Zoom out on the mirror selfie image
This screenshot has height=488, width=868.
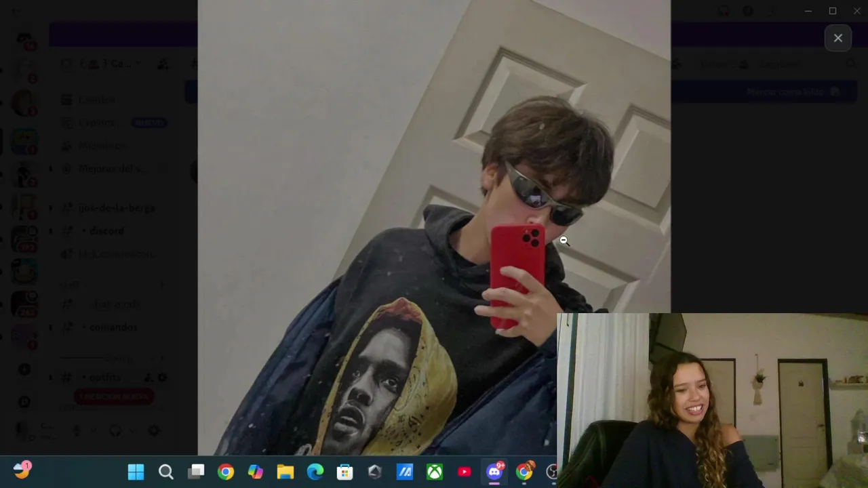pyautogui.click(x=434, y=228)
